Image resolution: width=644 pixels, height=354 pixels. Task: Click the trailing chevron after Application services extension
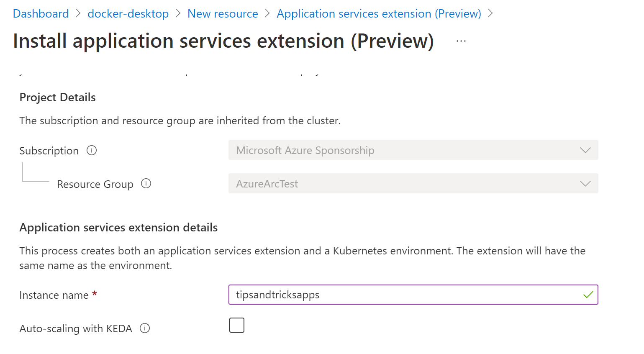coord(490,13)
